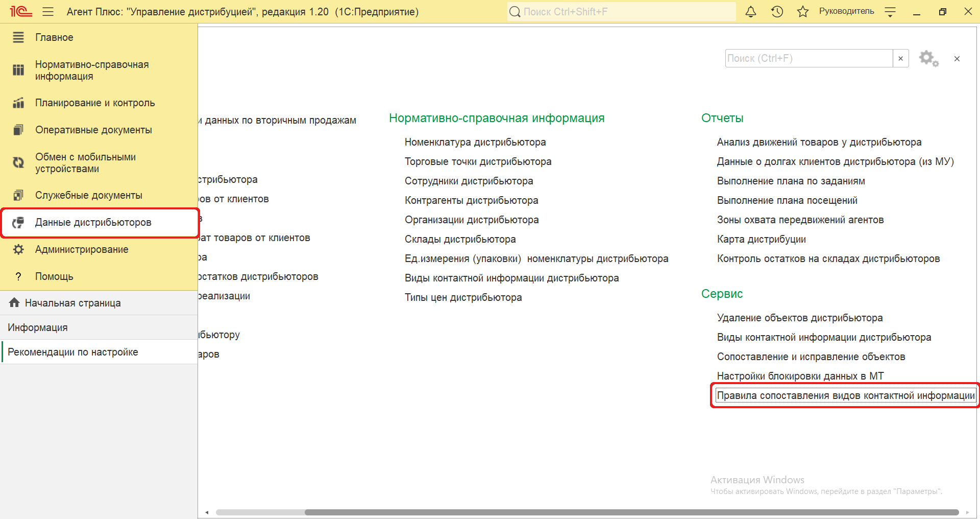Viewport: 980px width, 519px height.
Task: Open navigation settings gear icon
Action: [x=928, y=58]
